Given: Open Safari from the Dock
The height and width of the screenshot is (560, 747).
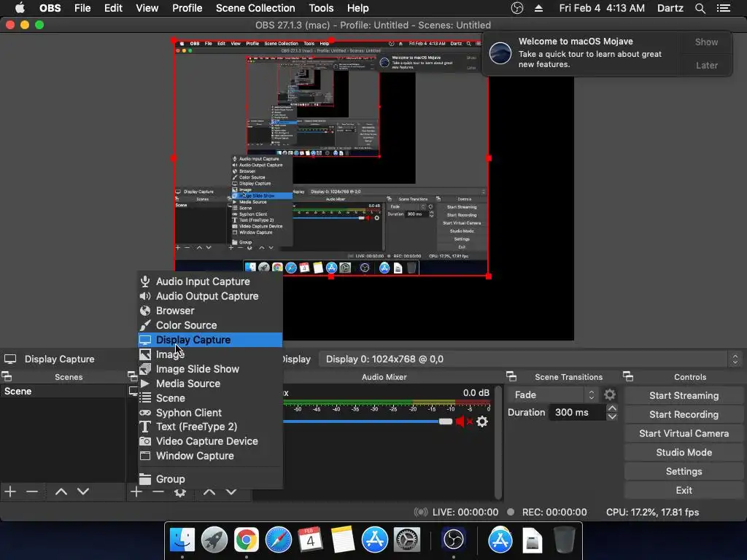Looking at the screenshot, I should [x=278, y=540].
